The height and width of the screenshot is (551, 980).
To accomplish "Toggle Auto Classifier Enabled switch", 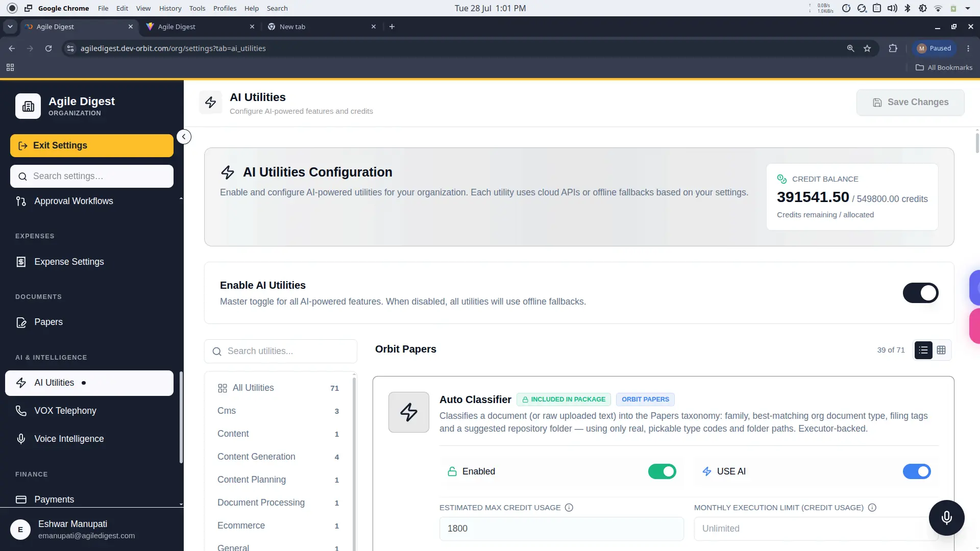I will click(662, 471).
